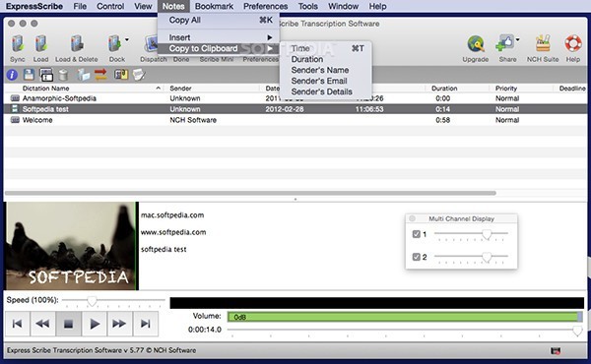Click the Softpedia test file type icon
Screen dimensions: 591x364
click(x=15, y=109)
